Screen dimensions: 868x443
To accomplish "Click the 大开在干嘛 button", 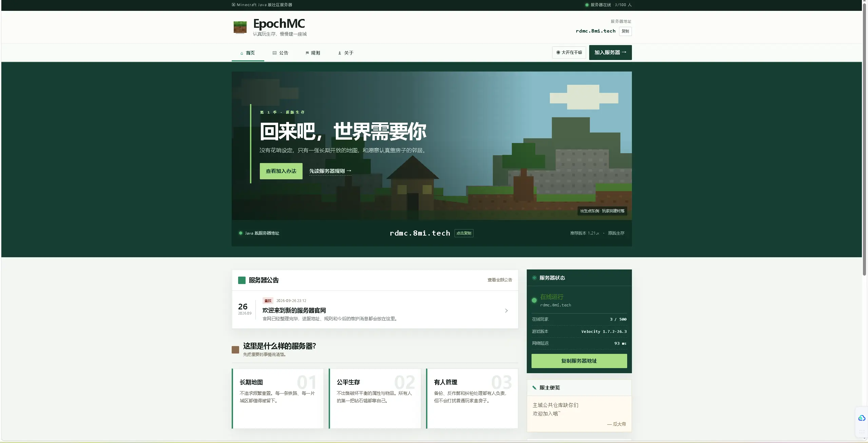I will (569, 53).
